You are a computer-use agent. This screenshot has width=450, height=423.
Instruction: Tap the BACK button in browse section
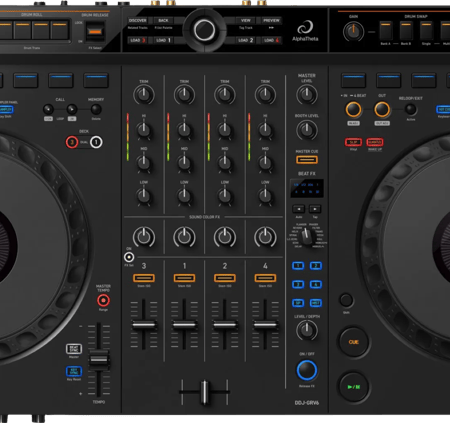[163, 20]
